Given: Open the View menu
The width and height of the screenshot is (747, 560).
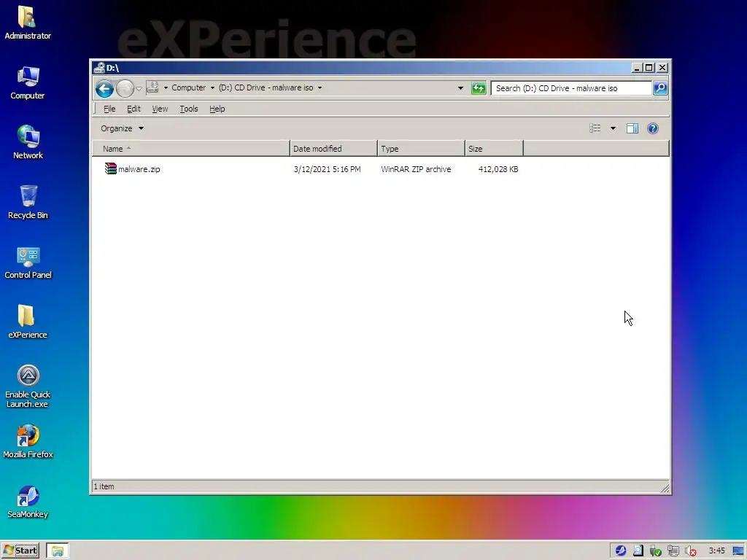Looking at the screenshot, I should coord(160,109).
